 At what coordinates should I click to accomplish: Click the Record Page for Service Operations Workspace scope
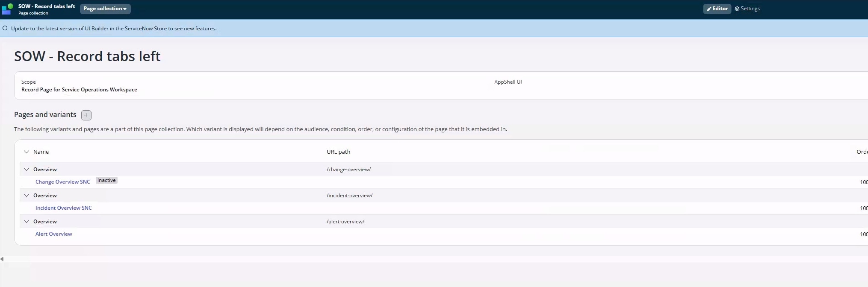coord(79,90)
